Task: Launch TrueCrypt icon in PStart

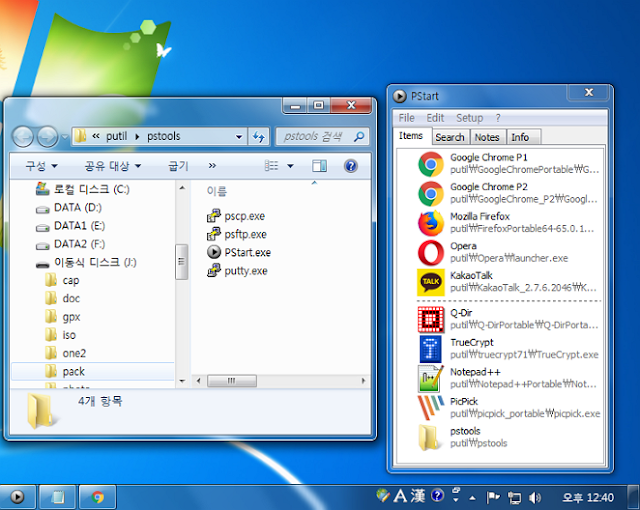Action: (x=431, y=349)
